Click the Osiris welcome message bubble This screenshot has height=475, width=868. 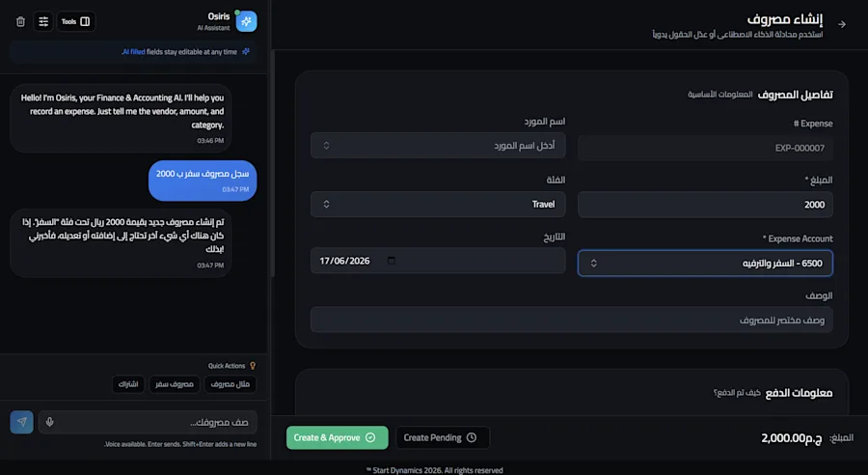coord(121,118)
